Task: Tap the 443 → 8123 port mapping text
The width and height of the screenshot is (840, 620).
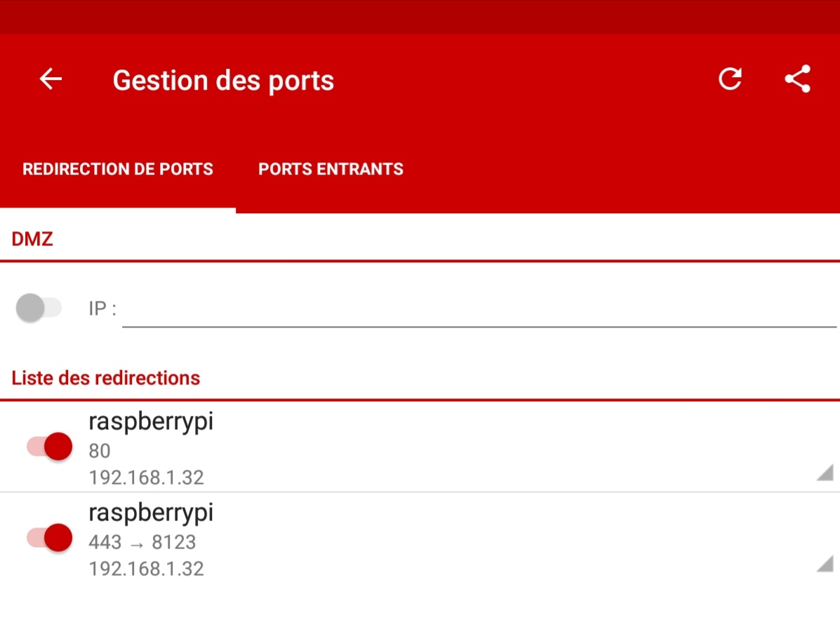Action: (x=142, y=542)
